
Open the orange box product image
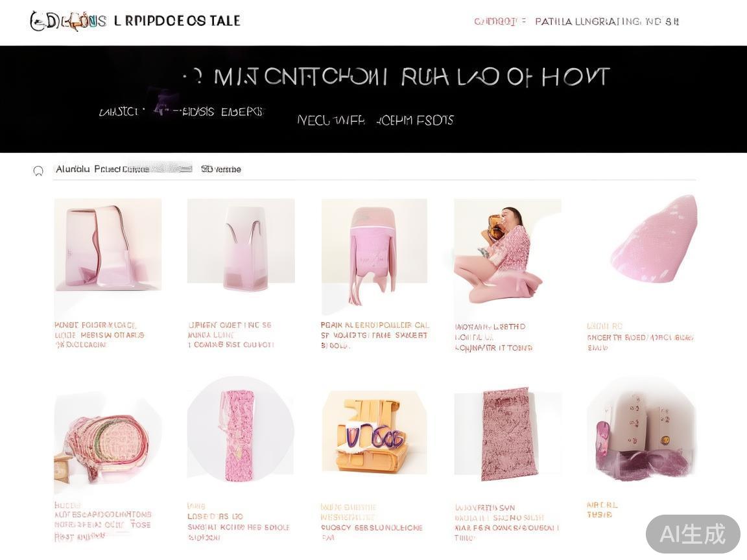(374, 432)
